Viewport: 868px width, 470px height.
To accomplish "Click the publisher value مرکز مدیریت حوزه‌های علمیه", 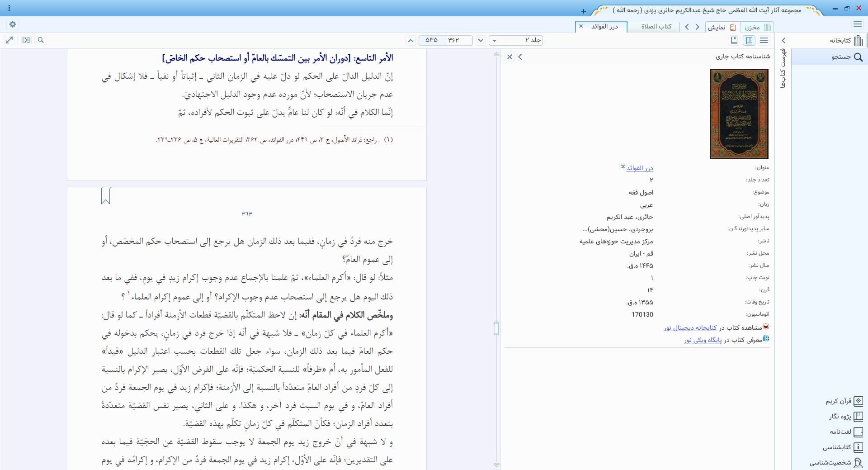I will (616, 242).
